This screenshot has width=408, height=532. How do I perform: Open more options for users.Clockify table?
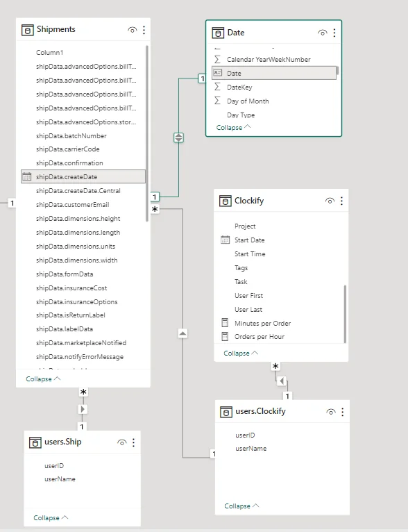click(x=343, y=412)
